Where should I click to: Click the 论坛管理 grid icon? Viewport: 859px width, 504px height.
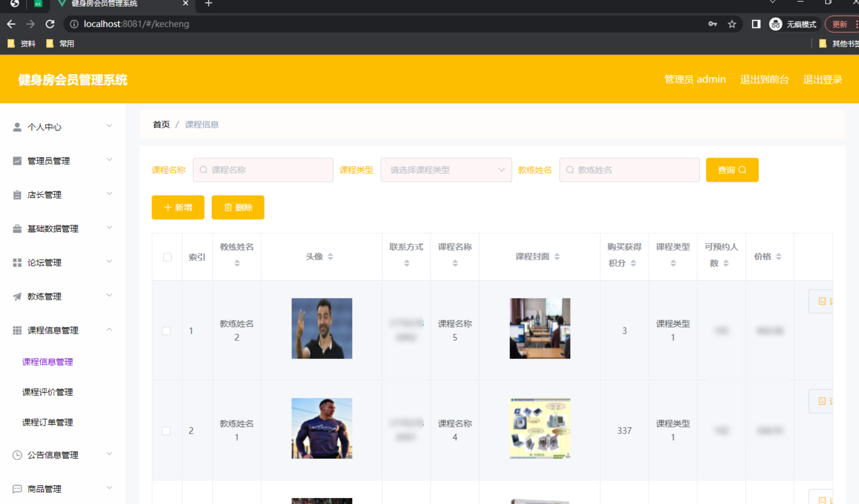(x=17, y=262)
